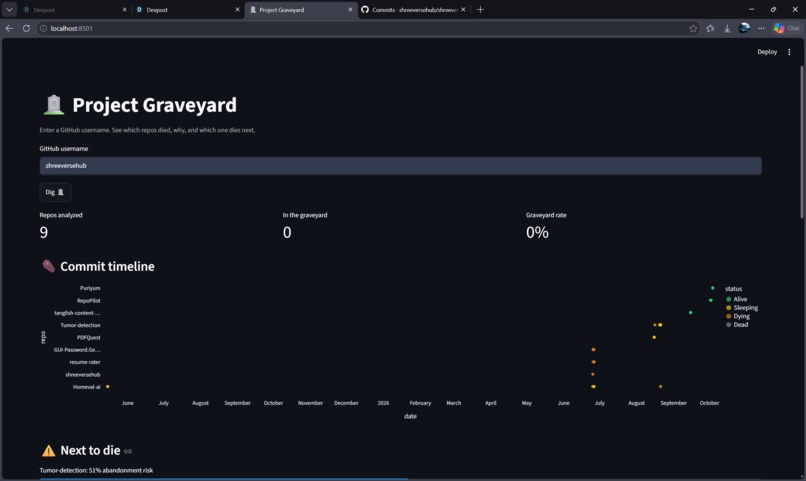Image resolution: width=806 pixels, height=481 pixels.
Task: Open the browser profile avatar
Action: coord(744,28)
